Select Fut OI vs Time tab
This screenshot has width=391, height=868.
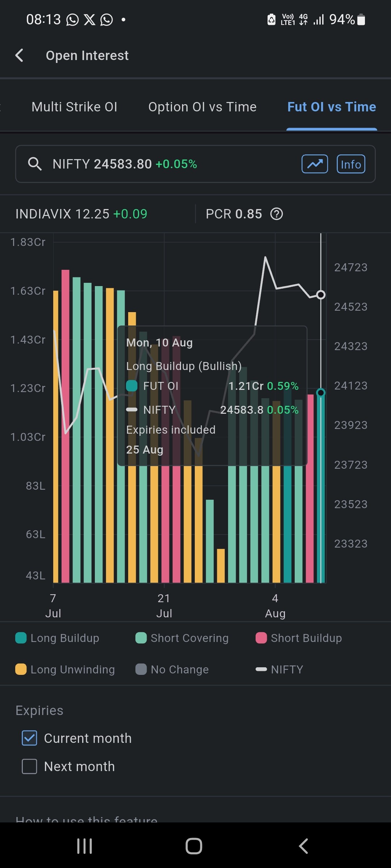332,107
